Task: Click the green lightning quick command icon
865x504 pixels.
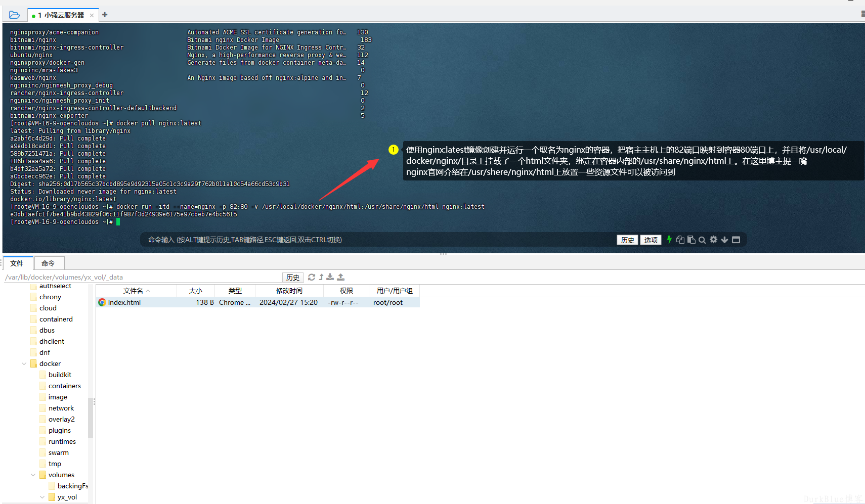Action: [x=669, y=240]
